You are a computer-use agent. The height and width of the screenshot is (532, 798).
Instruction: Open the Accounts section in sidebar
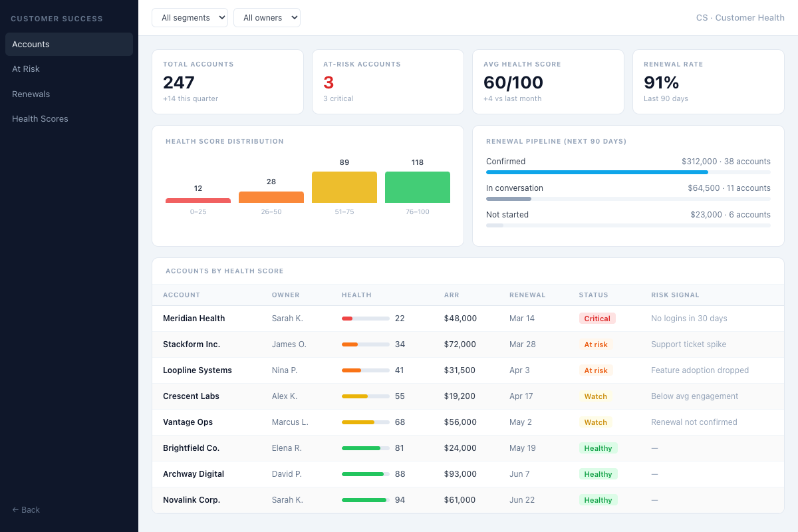[x=31, y=44]
